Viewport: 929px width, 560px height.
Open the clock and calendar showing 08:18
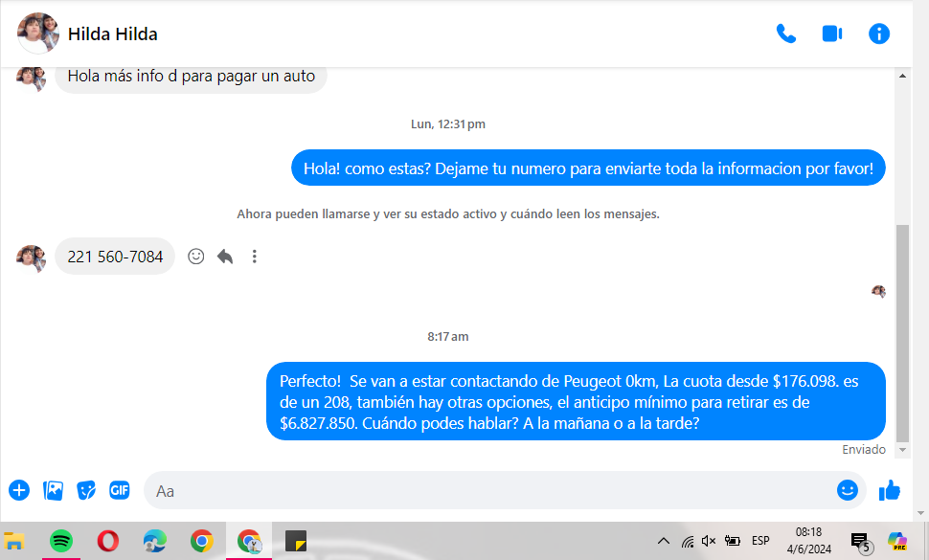coord(808,541)
